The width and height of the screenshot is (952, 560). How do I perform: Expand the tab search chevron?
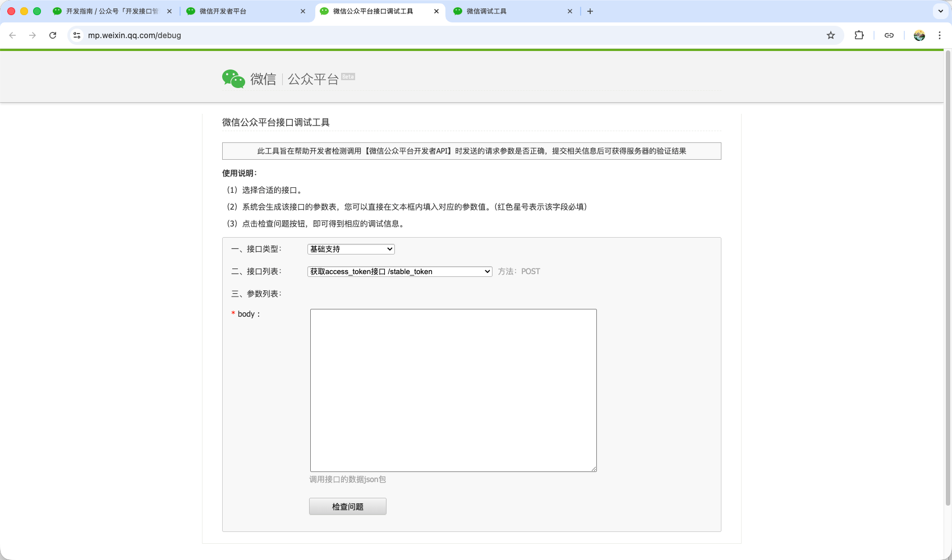941,11
